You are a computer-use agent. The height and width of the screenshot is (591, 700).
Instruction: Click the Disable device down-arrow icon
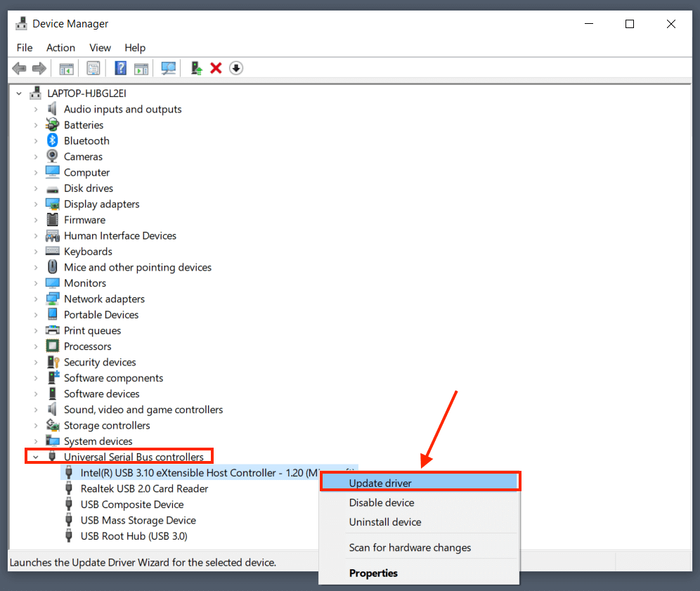coord(236,68)
